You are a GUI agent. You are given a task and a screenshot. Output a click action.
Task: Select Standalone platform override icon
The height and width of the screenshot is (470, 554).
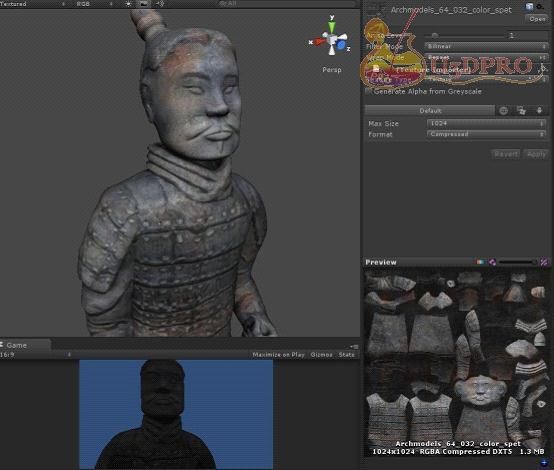(x=521, y=111)
